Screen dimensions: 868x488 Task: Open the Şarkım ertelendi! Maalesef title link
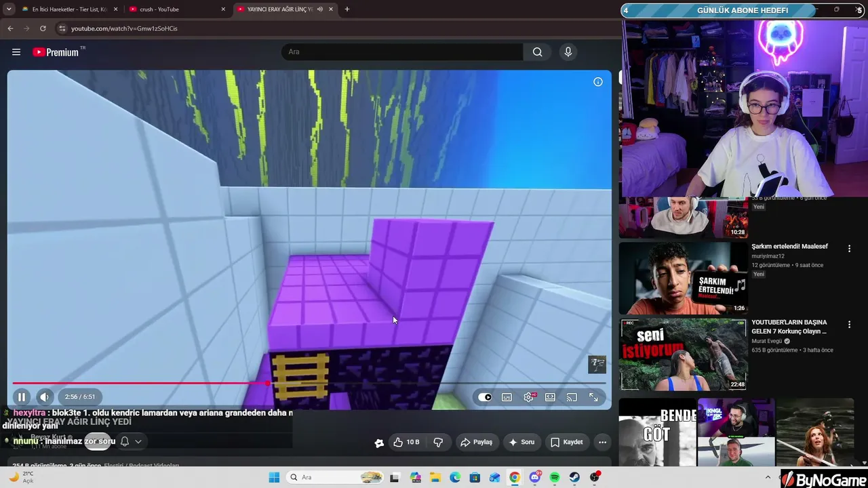click(789, 247)
